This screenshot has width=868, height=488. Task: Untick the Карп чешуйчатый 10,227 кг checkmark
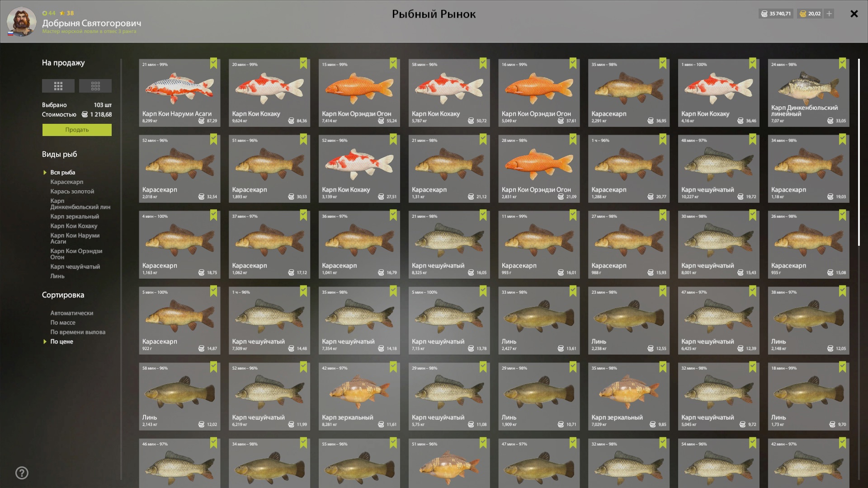click(x=752, y=139)
